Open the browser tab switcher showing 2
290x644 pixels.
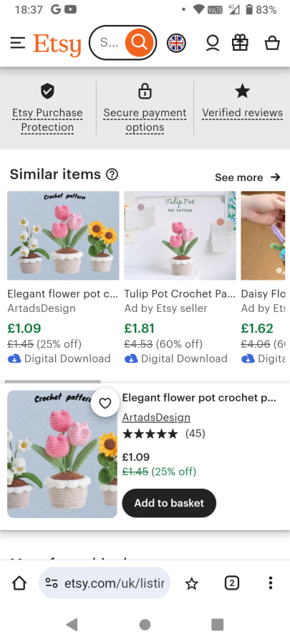pos(232,582)
